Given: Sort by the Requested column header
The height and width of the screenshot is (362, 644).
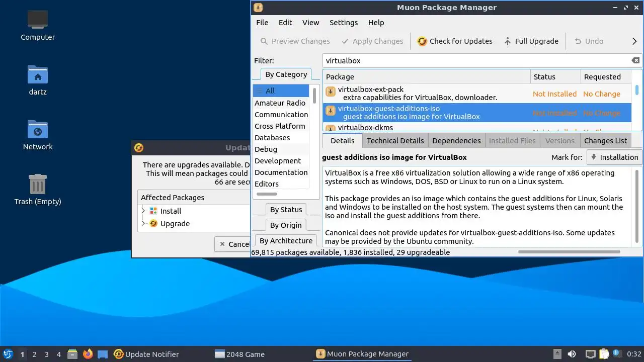Looking at the screenshot, I should tap(606, 77).
